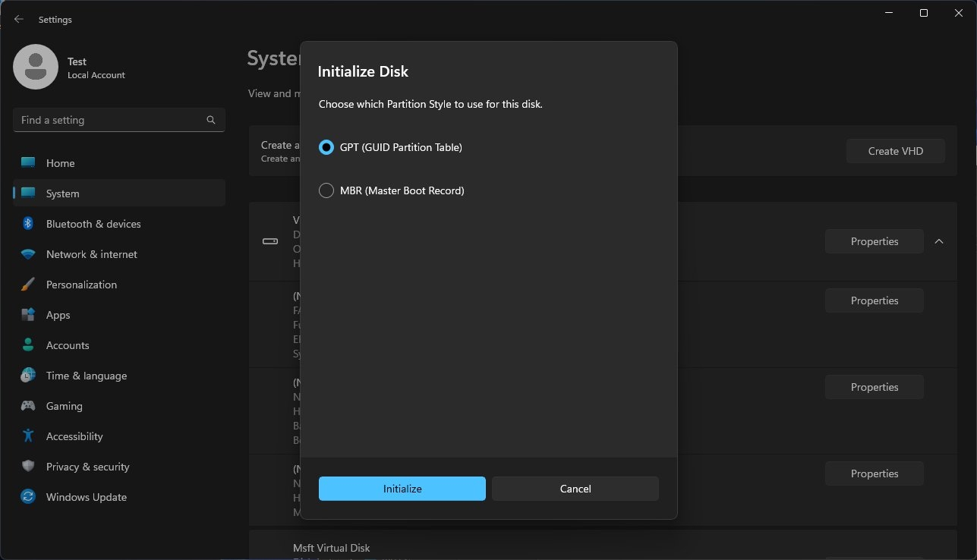Open Properties button in fourth row

pyautogui.click(x=875, y=473)
